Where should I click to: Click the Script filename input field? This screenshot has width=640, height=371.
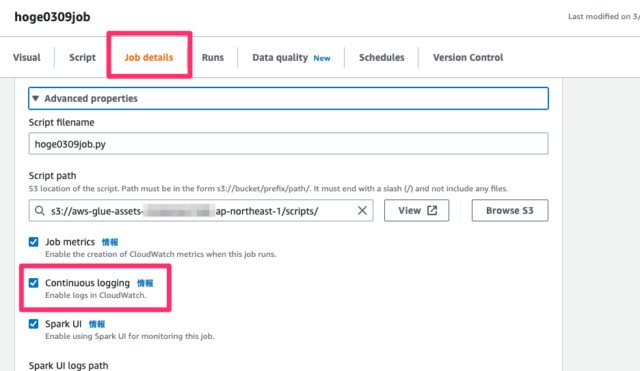point(288,144)
